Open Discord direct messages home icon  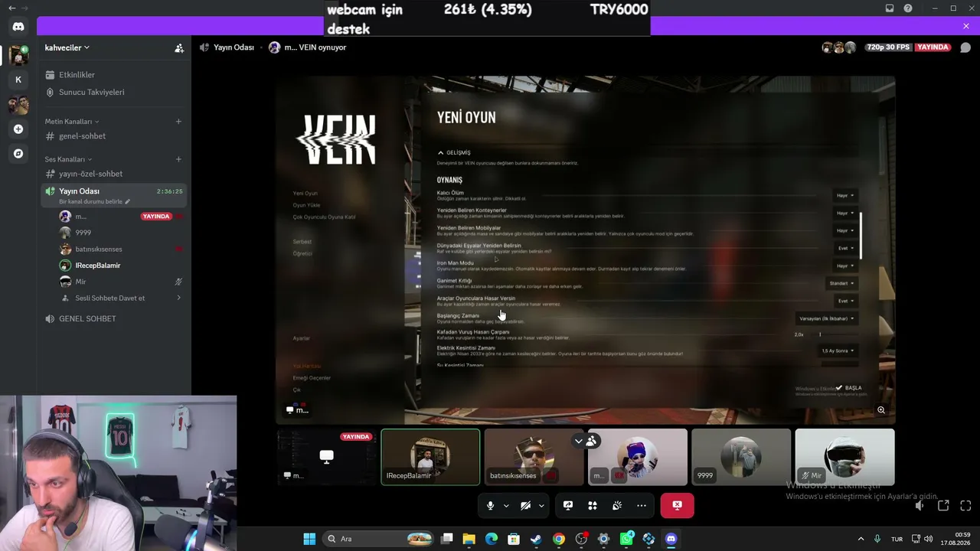(18, 27)
